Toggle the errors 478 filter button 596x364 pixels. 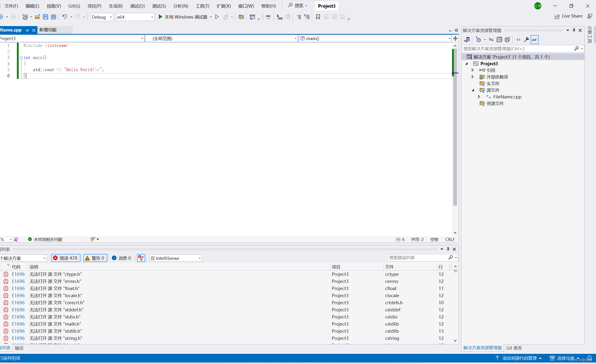pyautogui.click(x=66, y=258)
